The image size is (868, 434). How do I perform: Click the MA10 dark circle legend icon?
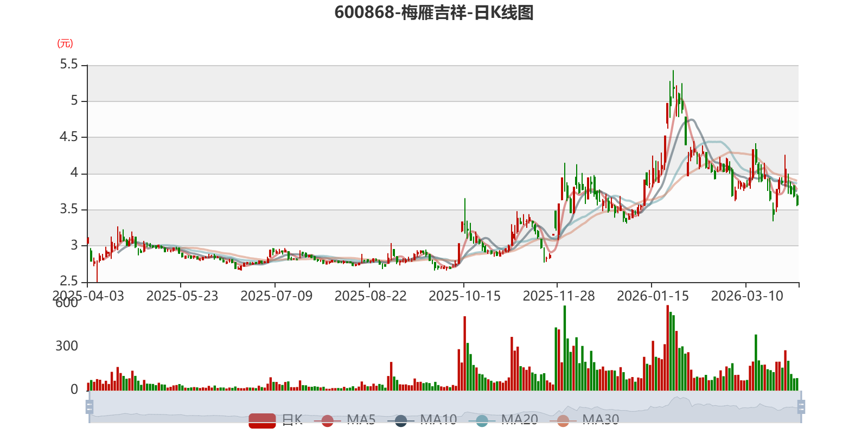click(401, 420)
